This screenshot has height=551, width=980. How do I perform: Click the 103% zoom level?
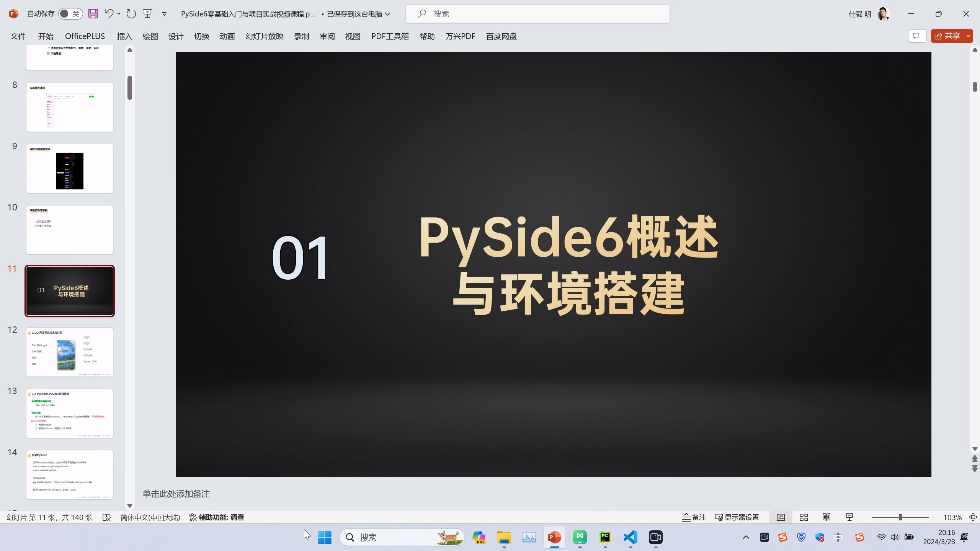pos(952,517)
